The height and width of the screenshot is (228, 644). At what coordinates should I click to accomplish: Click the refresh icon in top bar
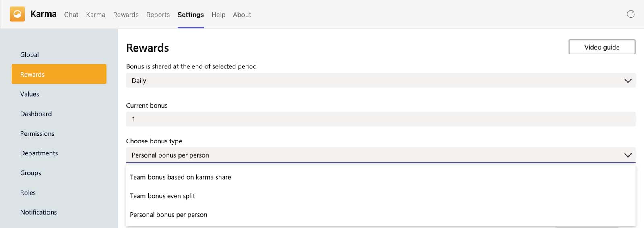(631, 14)
